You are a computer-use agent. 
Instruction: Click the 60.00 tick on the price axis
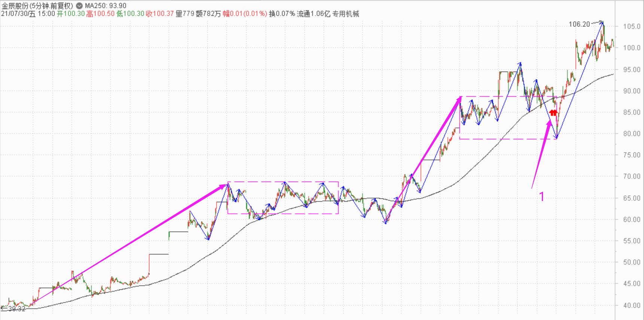point(632,219)
